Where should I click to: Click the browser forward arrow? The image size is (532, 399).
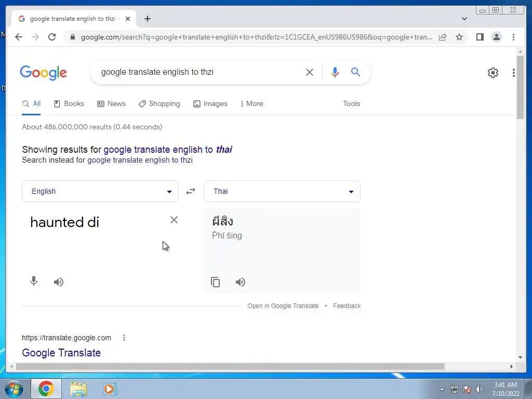click(x=35, y=37)
